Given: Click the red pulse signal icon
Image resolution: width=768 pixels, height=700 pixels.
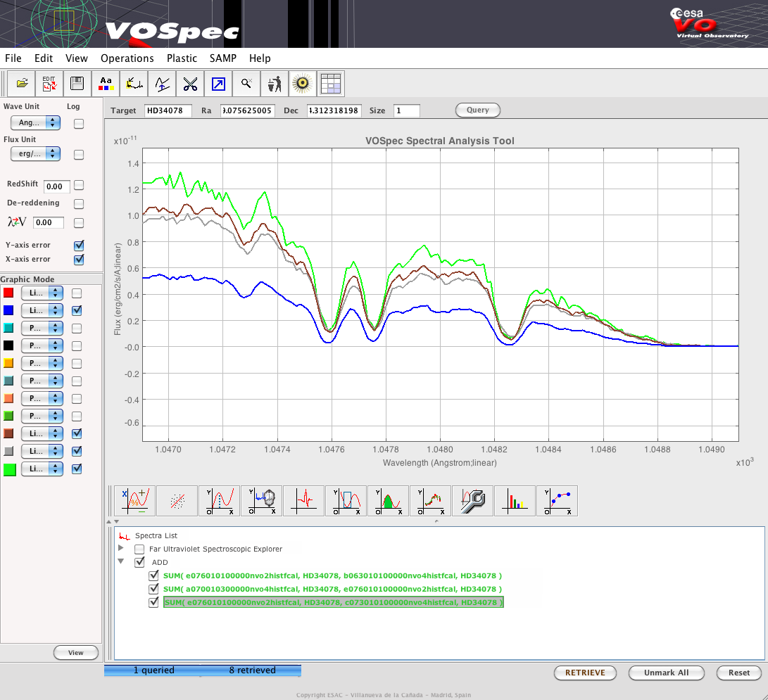Looking at the screenshot, I should click(x=303, y=501).
